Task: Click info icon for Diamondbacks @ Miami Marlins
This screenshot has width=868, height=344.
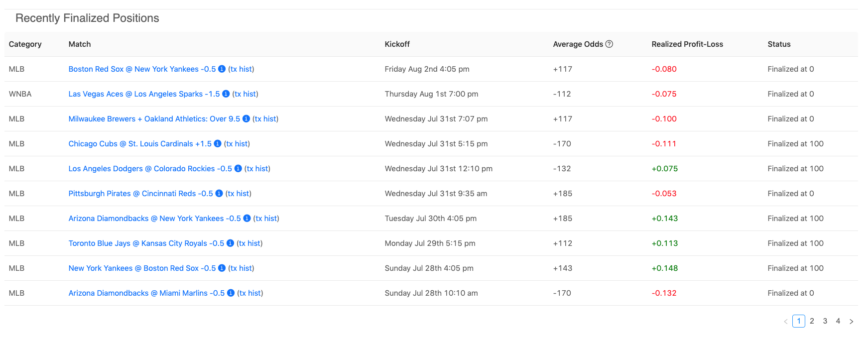Action: [x=231, y=293]
